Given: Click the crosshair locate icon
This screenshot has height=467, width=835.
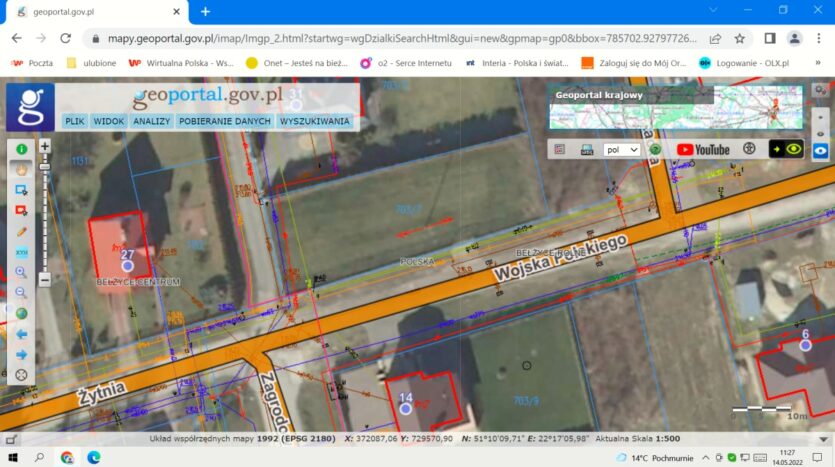Looking at the screenshot, I should pyautogui.click(x=21, y=375).
